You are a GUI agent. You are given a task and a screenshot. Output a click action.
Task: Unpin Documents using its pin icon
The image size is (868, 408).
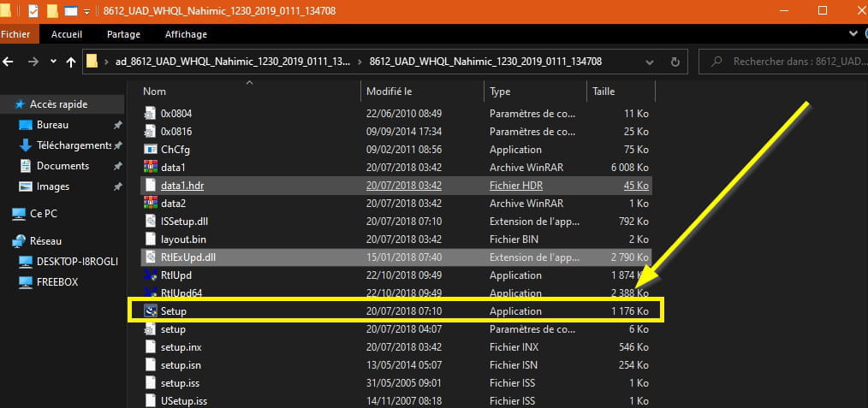(x=117, y=167)
